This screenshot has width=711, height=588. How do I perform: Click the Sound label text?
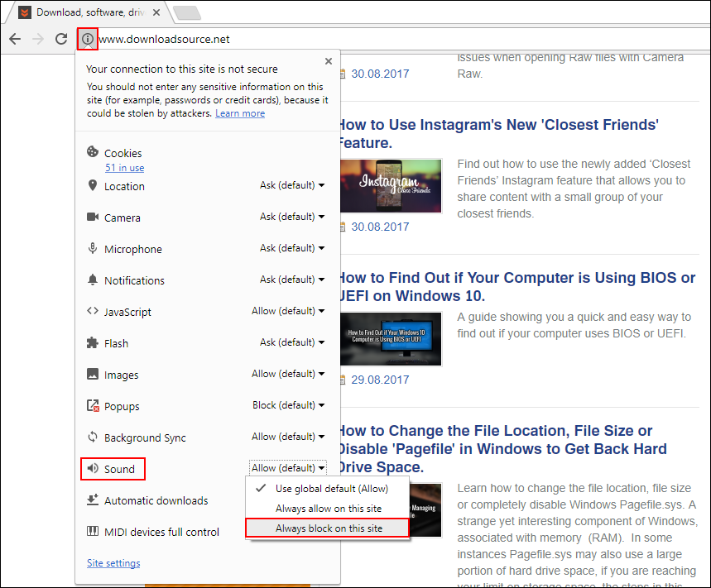point(119,469)
